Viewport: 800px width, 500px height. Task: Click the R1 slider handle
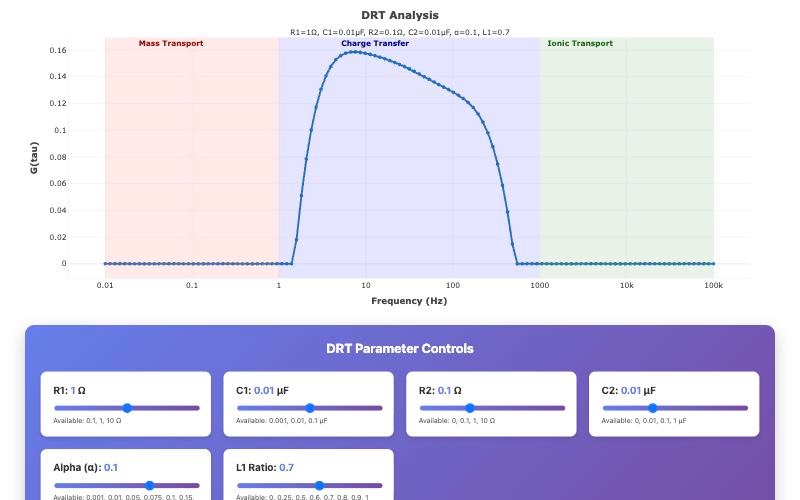(x=127, y=408)
